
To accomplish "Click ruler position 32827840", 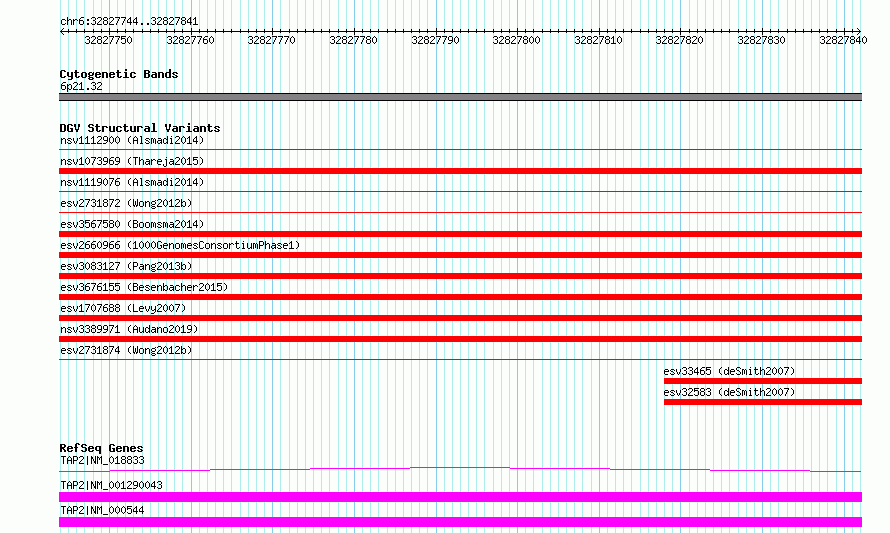I will 843,40.
